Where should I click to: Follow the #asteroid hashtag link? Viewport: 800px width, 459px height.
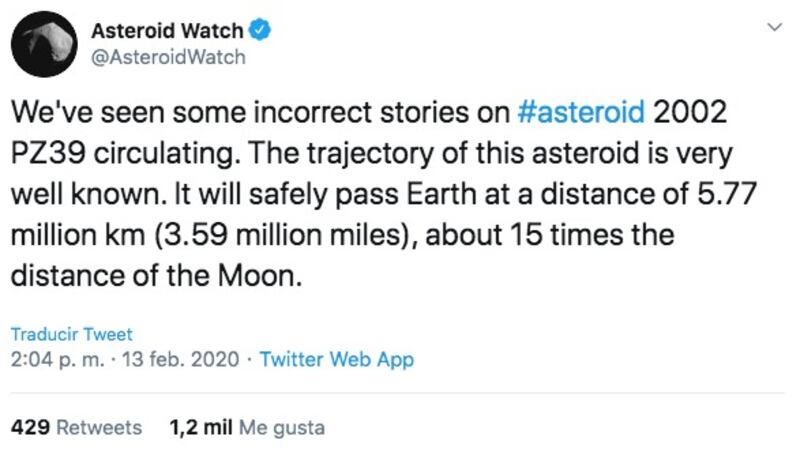[581, 112]
